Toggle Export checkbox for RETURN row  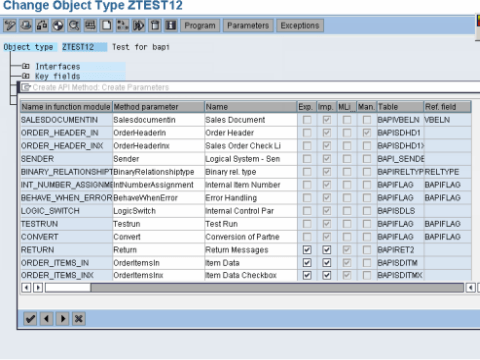coord(307,250)
